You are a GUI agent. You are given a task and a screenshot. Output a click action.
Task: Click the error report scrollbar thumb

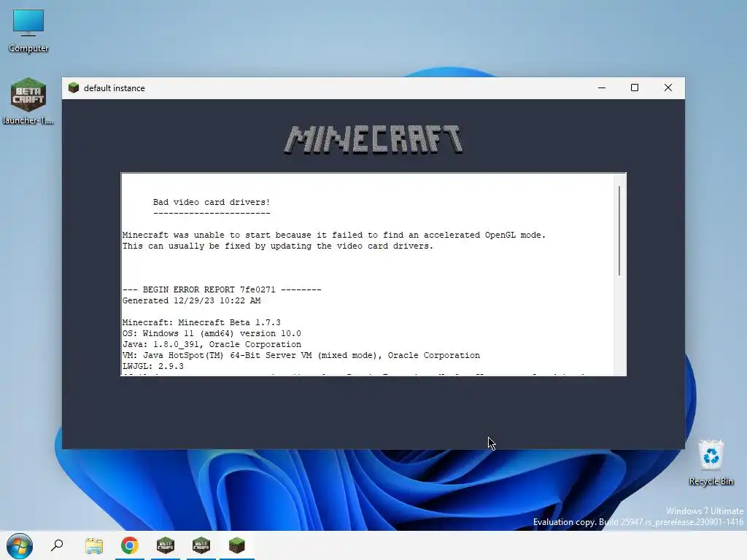(x=619, y=230)
